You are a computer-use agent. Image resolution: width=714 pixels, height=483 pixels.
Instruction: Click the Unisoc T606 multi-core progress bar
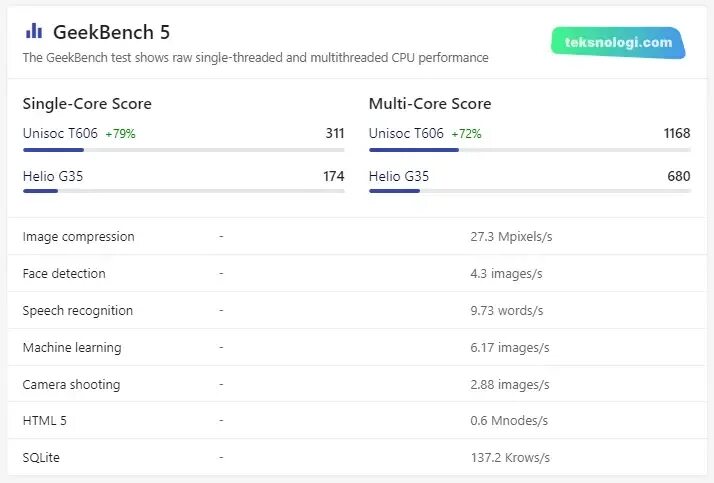click(529, 150)
